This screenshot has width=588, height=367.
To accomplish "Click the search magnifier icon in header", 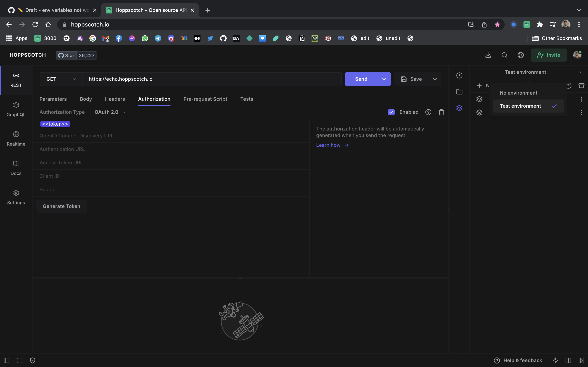I will pos(504,55).
